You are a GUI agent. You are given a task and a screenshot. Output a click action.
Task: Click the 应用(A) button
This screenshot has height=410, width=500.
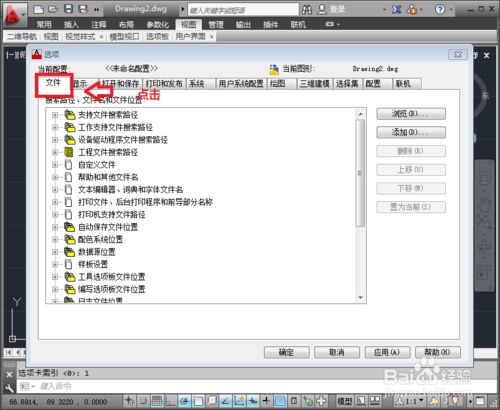[x=387, y=352]
